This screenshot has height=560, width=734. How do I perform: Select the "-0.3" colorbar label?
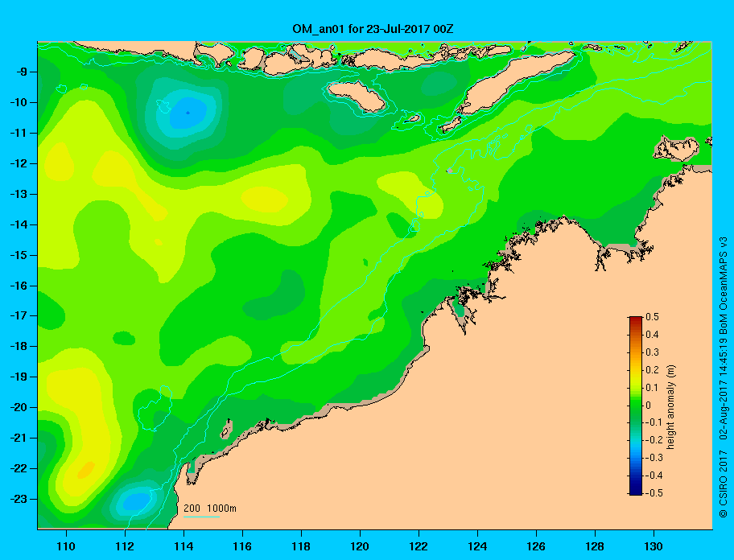click(654, 458)
